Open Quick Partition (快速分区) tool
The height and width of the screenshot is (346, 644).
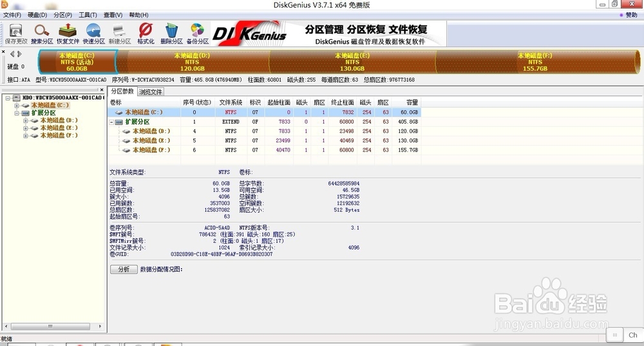click(x=93, y=34)
